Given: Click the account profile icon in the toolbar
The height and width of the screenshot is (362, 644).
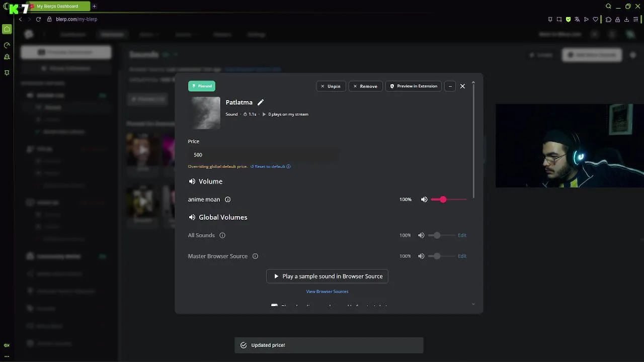Looking at the screenshot, I should (x=617, y=19).
